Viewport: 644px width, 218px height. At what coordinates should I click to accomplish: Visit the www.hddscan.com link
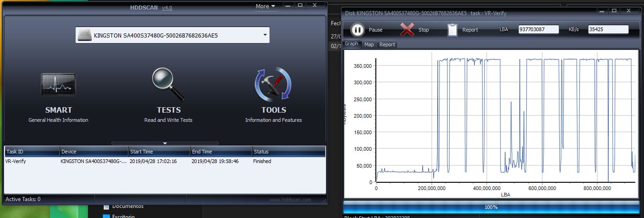[x=290, y=200]
